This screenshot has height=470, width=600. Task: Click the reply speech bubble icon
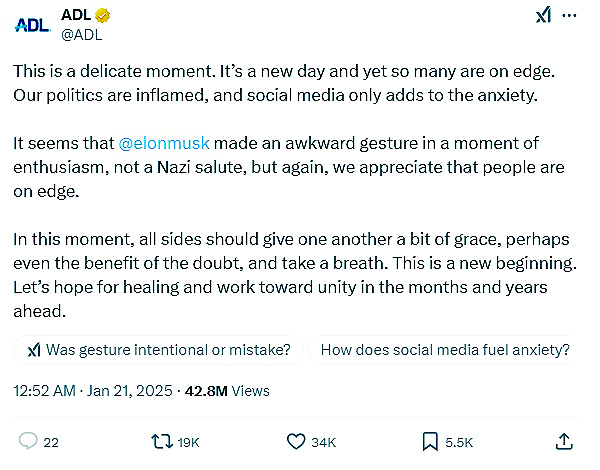pyautogui.click(x=28, y=441)
